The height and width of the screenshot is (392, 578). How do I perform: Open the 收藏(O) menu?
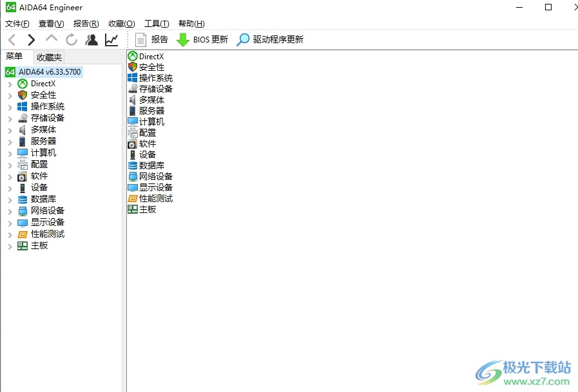point(121,24)
